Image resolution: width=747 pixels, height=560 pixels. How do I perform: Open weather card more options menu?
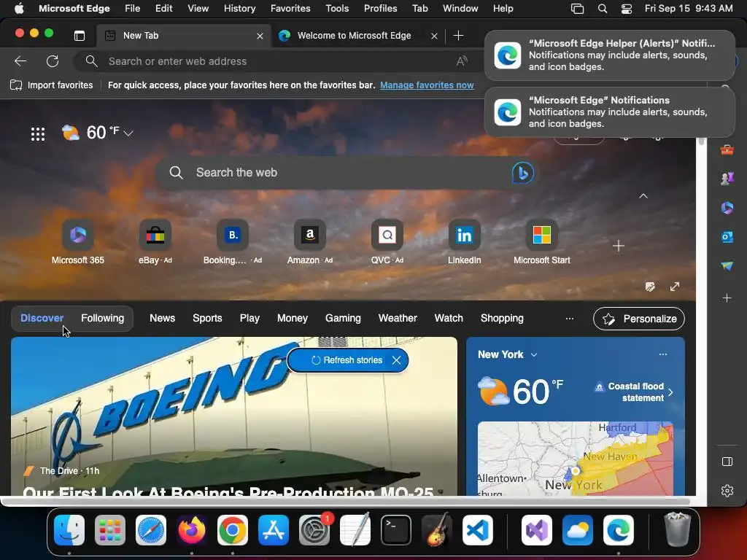click(x=662, y=354)
